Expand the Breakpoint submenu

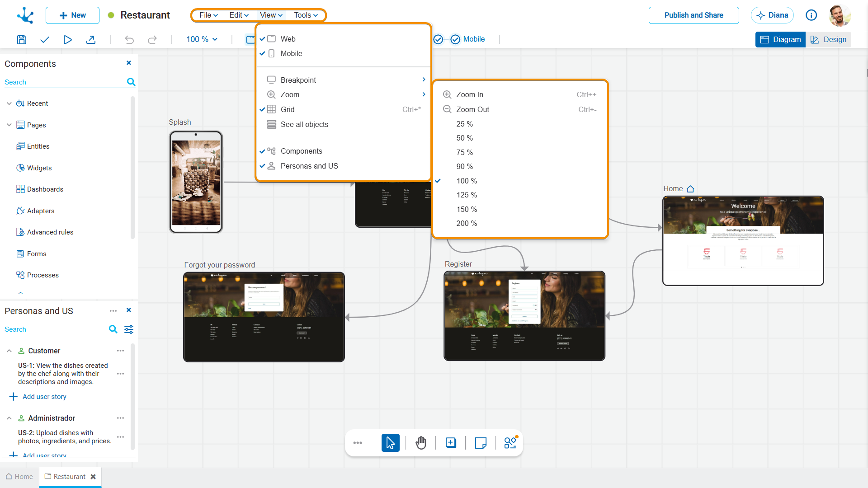pyautogui.click(x=344, y=80)
